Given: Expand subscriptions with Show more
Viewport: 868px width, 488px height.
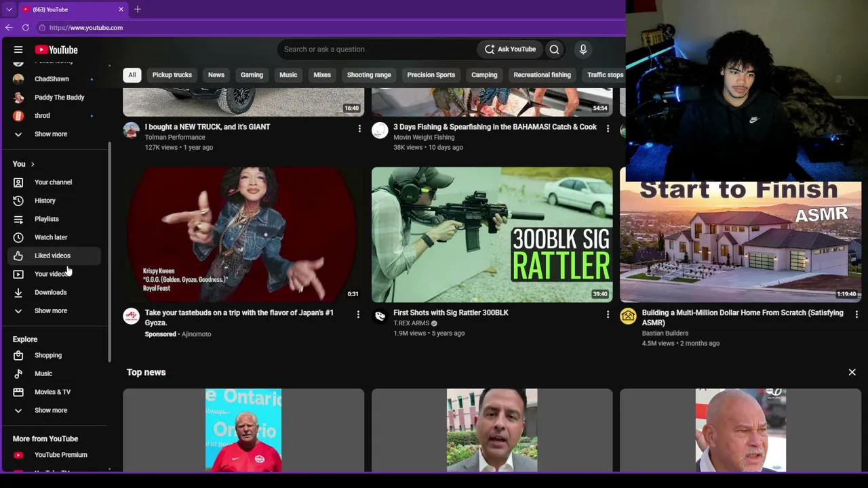Looking at the screenshot, I should 52,134.
